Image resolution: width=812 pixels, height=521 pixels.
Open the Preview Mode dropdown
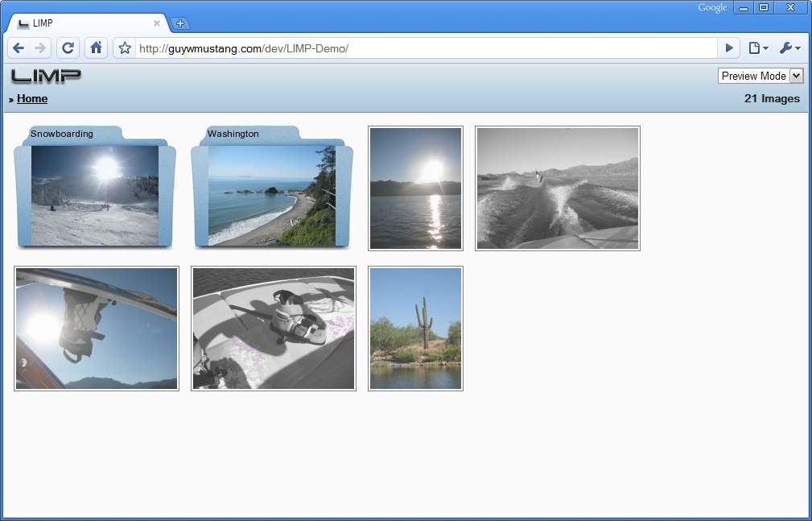click(x=760, y=76)
